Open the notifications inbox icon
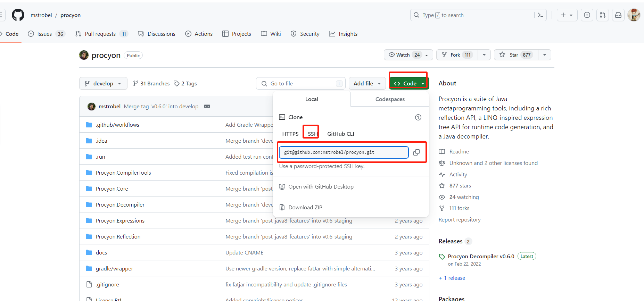Image resolution: width=644 pixels, height=301 pixels. (618, 15)
